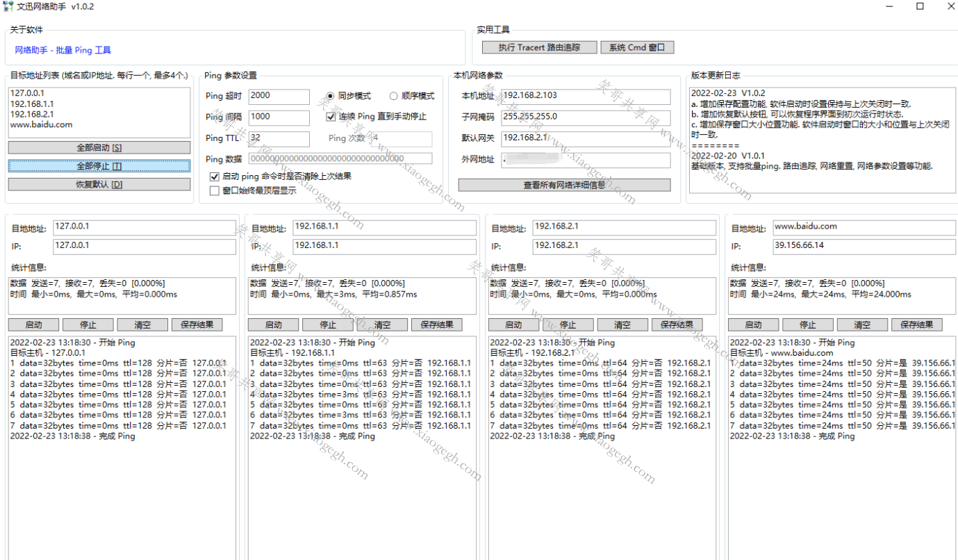Click 全部停止 [T] button
958x560 pixels.
(99, 166)
